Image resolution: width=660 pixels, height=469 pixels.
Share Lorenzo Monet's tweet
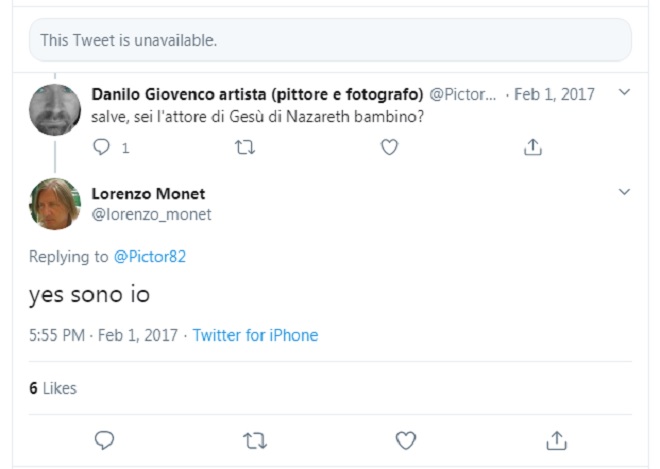pos(556,440)
